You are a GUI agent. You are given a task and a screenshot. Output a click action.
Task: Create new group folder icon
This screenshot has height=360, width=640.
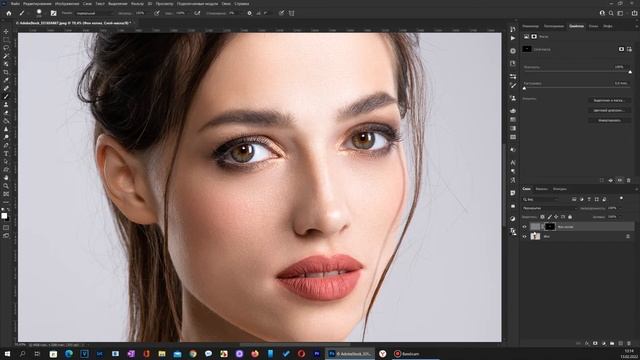click(x=612, y=344)
